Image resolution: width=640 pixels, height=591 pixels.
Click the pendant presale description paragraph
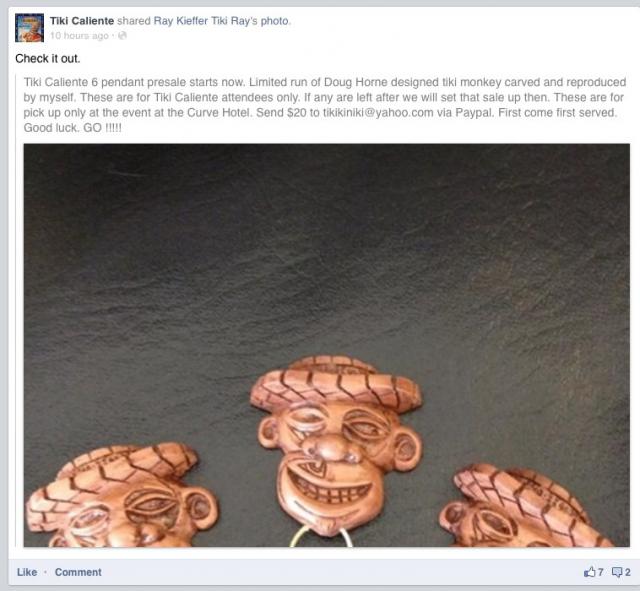tap(324, 105)
